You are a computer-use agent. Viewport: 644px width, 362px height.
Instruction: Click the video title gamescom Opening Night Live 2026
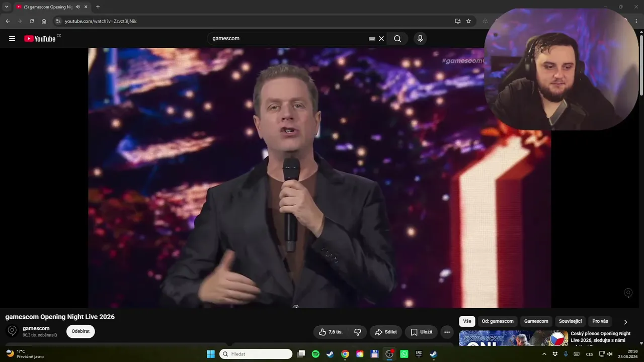(60, 317)
